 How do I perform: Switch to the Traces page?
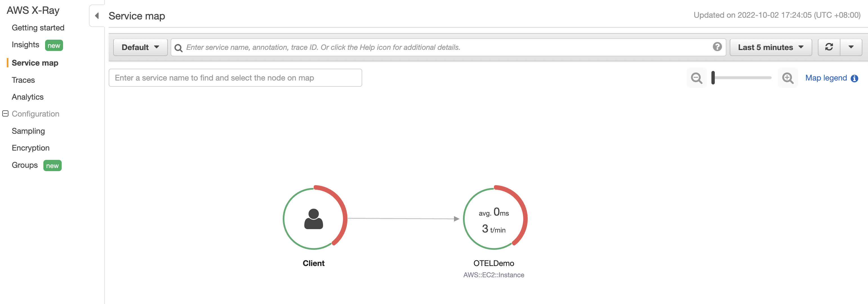coord(23,80)
